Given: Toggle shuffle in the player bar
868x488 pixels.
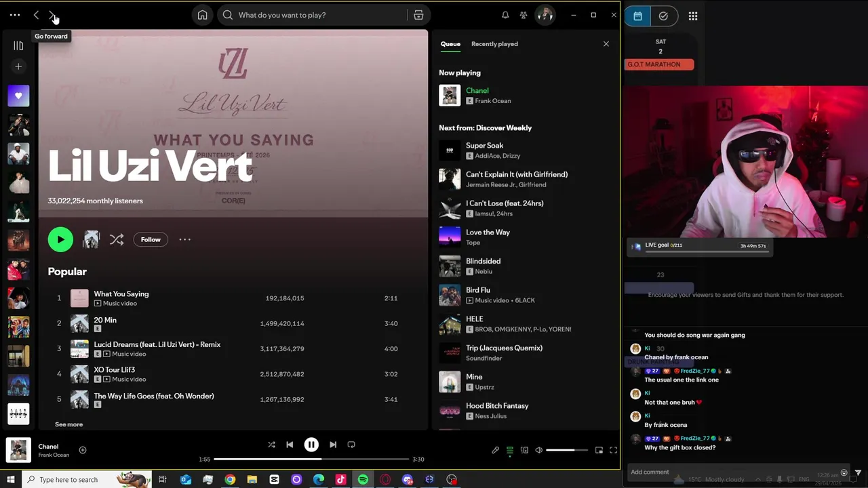Looking at the screenshot, I should 271,445.
